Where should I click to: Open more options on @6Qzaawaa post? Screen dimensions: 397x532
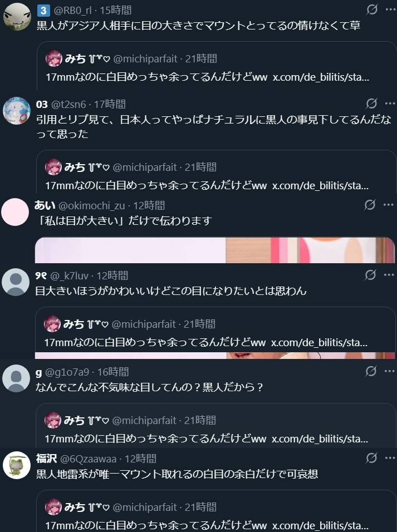[390, 458]
